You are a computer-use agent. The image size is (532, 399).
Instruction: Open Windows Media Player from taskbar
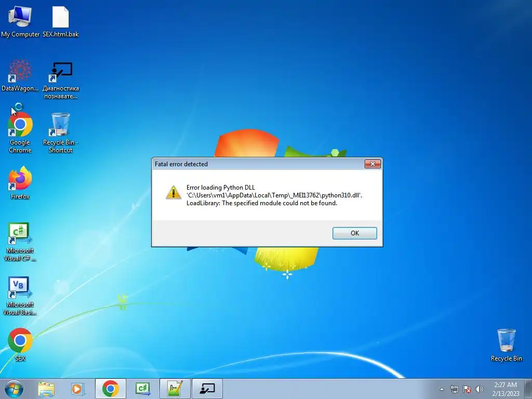point(78,389)
